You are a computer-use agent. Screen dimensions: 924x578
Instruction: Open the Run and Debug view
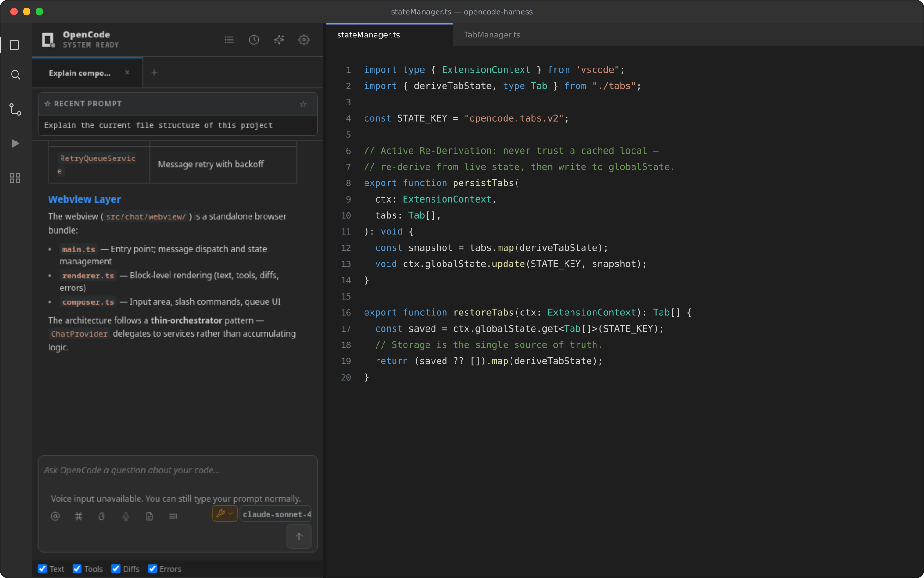15,143
